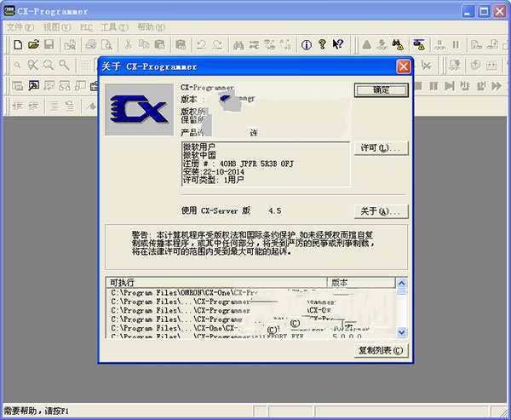Viewport: 511px width, 420px height.
Task: Click the Copy toolbar icon
Action: click(144, 44)
